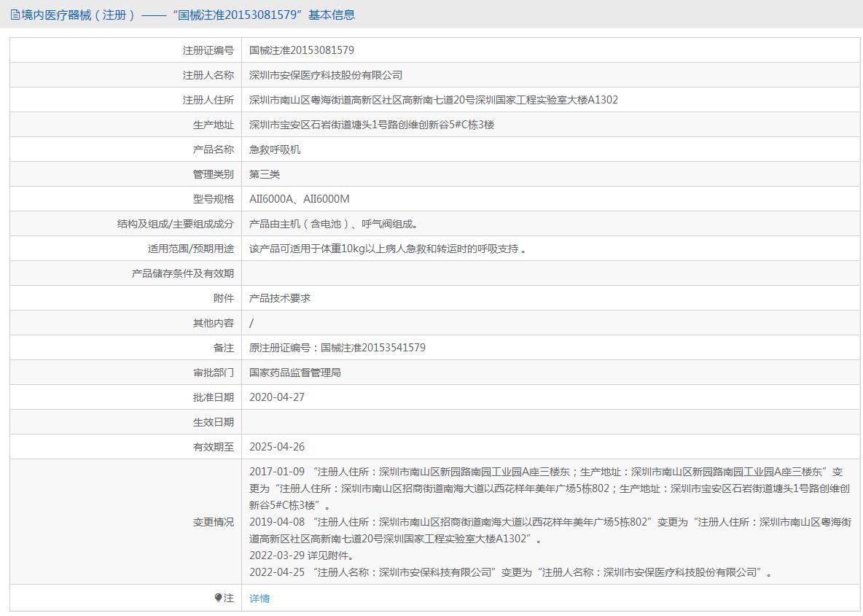Click the 审批部门 value 国家药品监督管理局
Screen dimensions: 863x616
(295, 373)
